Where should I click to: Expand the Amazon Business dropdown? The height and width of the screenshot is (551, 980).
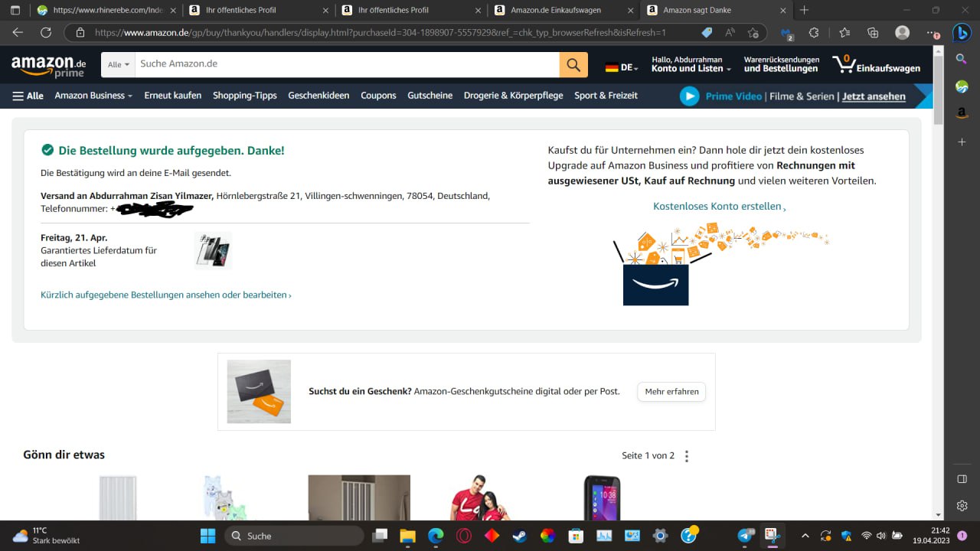point(93,96)
